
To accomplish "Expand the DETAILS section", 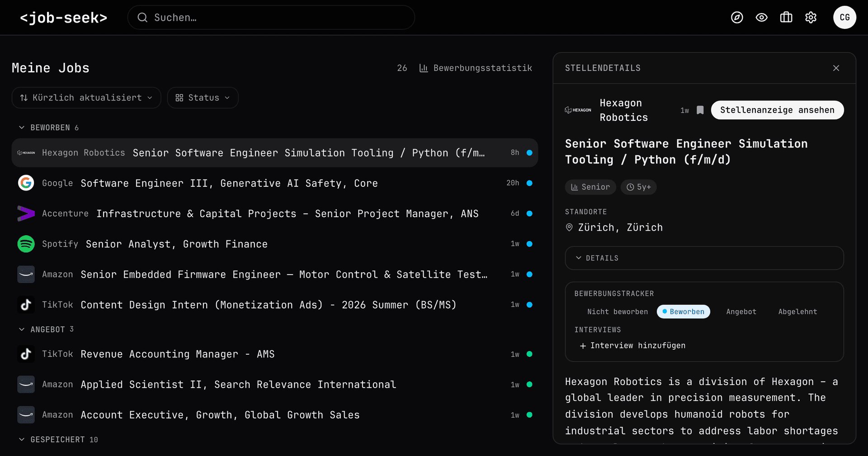I will coord(704,258).
